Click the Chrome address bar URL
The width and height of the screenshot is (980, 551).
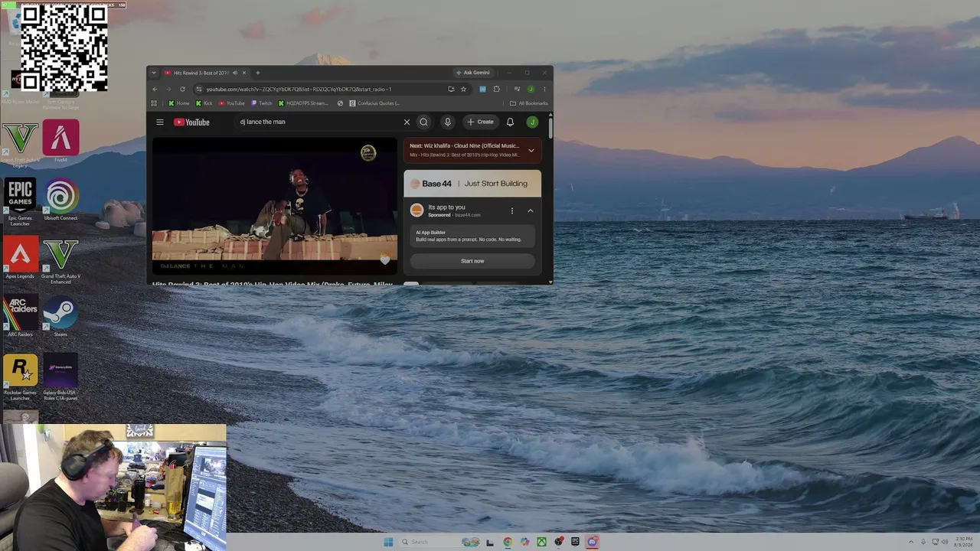click(299, 89)
